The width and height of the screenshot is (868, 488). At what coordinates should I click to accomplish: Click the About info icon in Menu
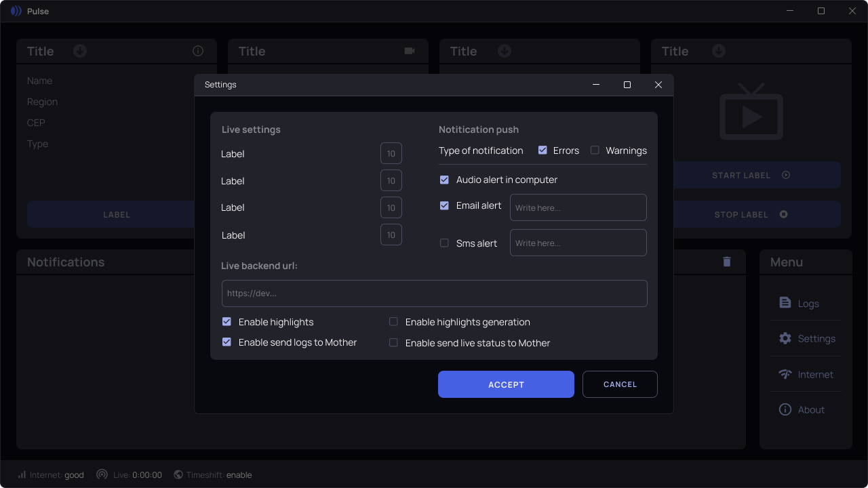pos(785,409)
